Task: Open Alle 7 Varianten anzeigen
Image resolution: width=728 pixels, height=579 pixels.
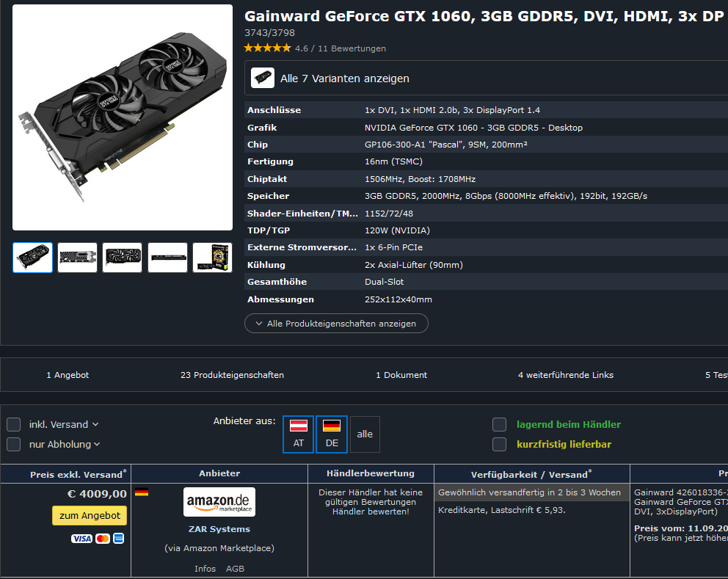Action: click(x=344, y=79)
